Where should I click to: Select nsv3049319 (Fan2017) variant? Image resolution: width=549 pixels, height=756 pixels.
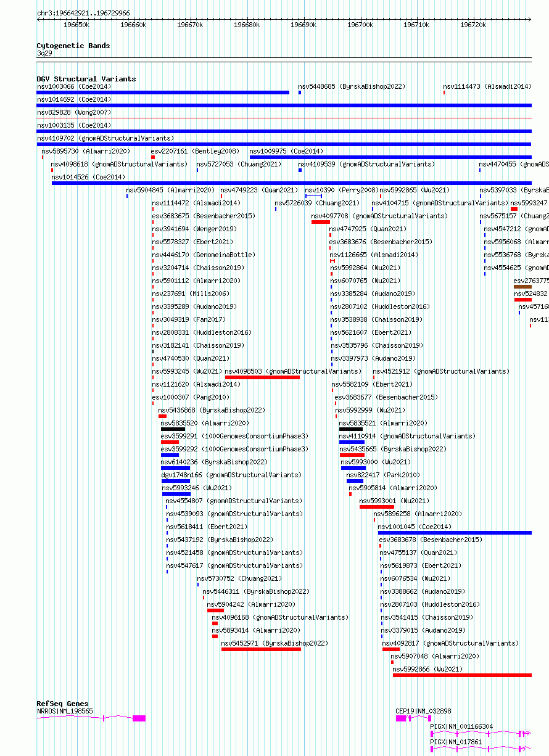tap(189, 320)
